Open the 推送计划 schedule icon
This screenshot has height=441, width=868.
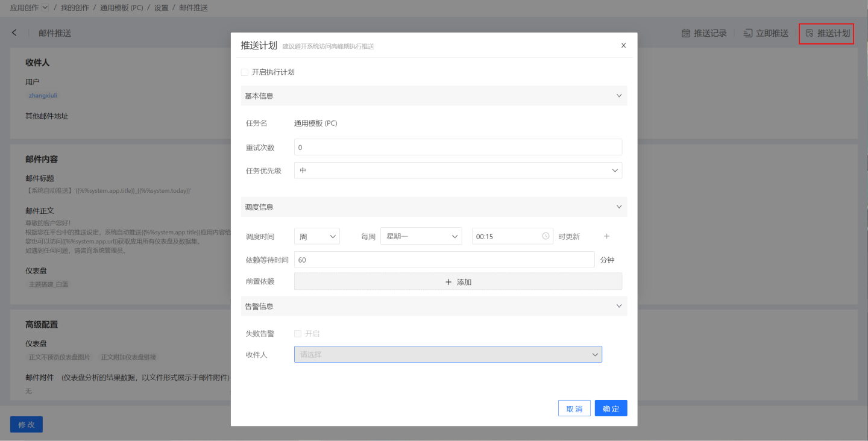pos(810,33)
